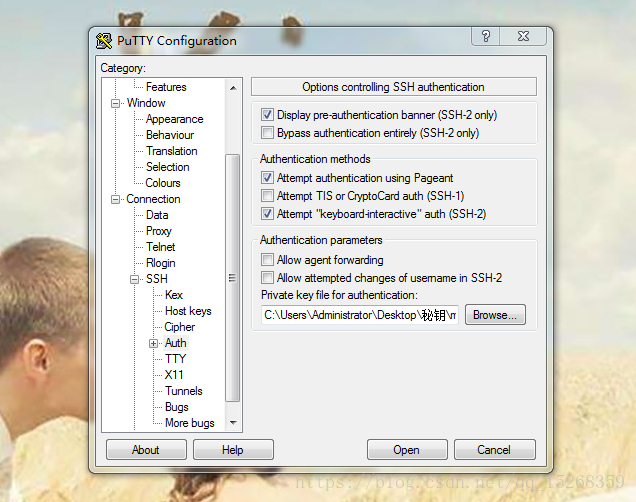Image resolution: width=636 pixels, height=502 pixels.
Task: Open TTY settings
Action: [x=175, y=359]
